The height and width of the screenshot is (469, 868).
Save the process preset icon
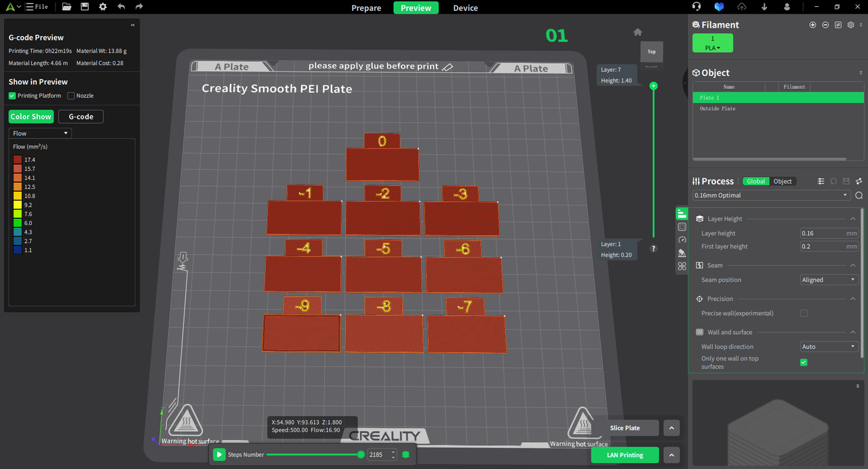pyautogui.click(x=846, y=181)
